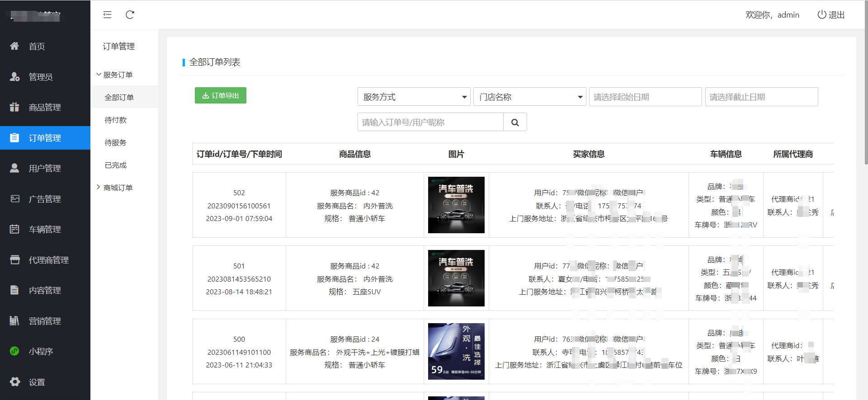
Task: Click the order time 2023-09-01 07:59:04
Action: (239, 218)
